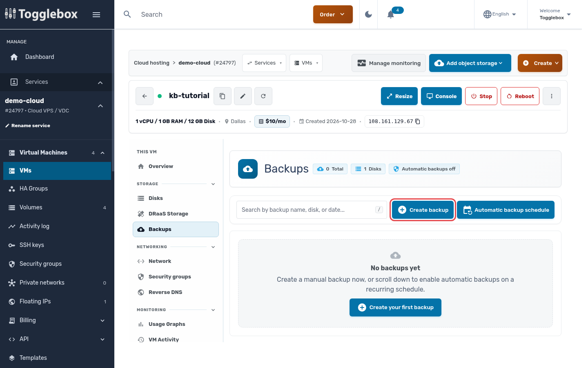Screen dimensions: 588x368
Task: Focus the top Search field
Action: tap(220, 14)
